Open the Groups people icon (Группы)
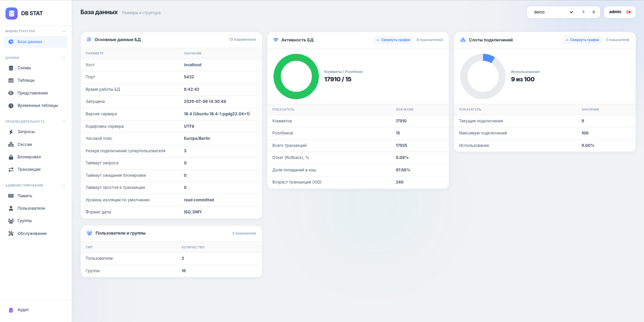644x322 pixels. click(11, 221)
